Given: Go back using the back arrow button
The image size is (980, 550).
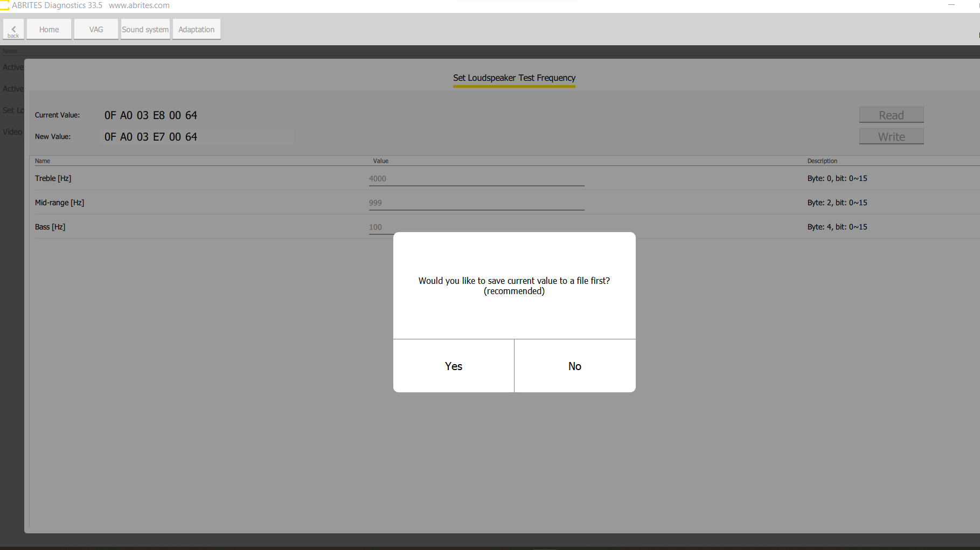Looking at the screenshot, I should pos(13,30).
